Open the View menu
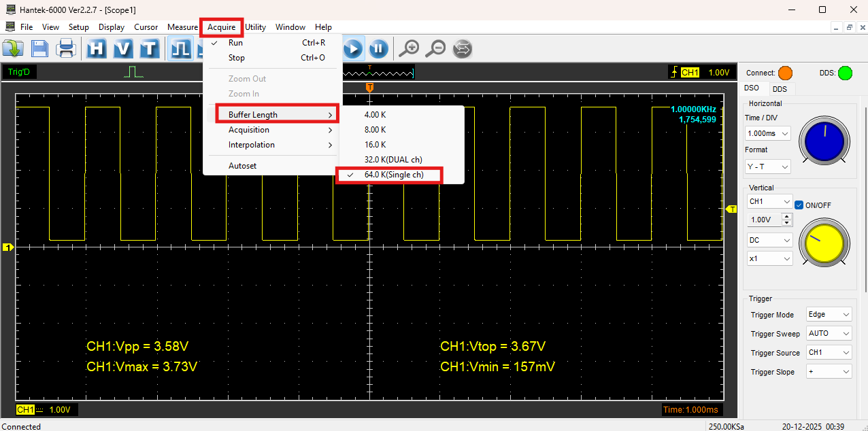This screenshot has height=431, width=868. 50,27
